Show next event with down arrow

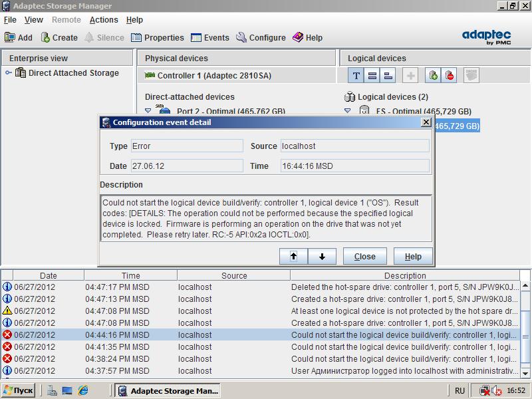pos(323,257)
